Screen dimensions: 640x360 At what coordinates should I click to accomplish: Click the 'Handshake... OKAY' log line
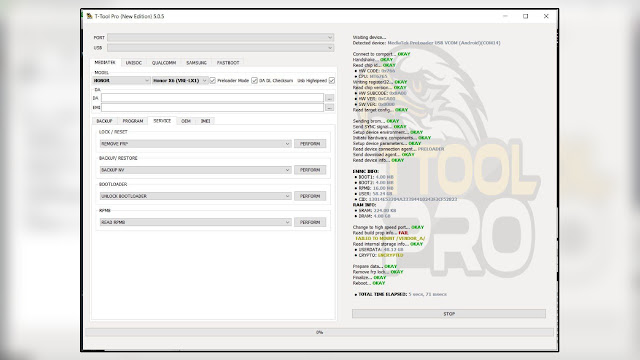coord(373,60)
